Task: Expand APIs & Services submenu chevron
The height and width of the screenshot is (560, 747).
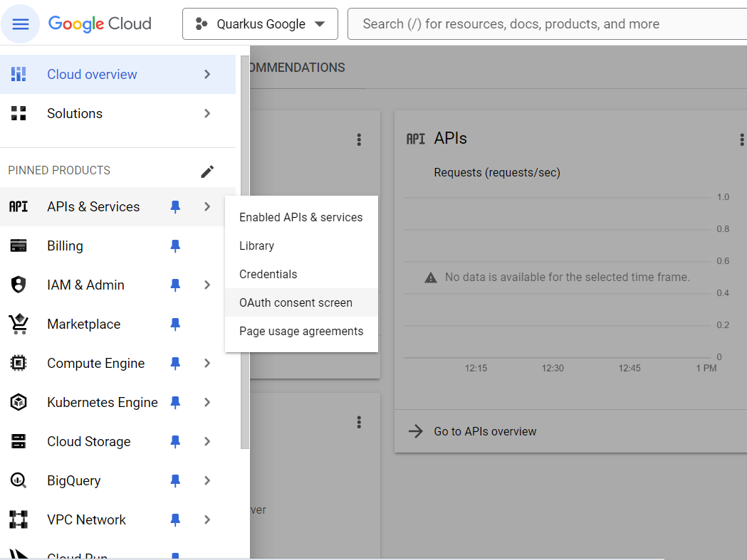Action: coord(207,206)
